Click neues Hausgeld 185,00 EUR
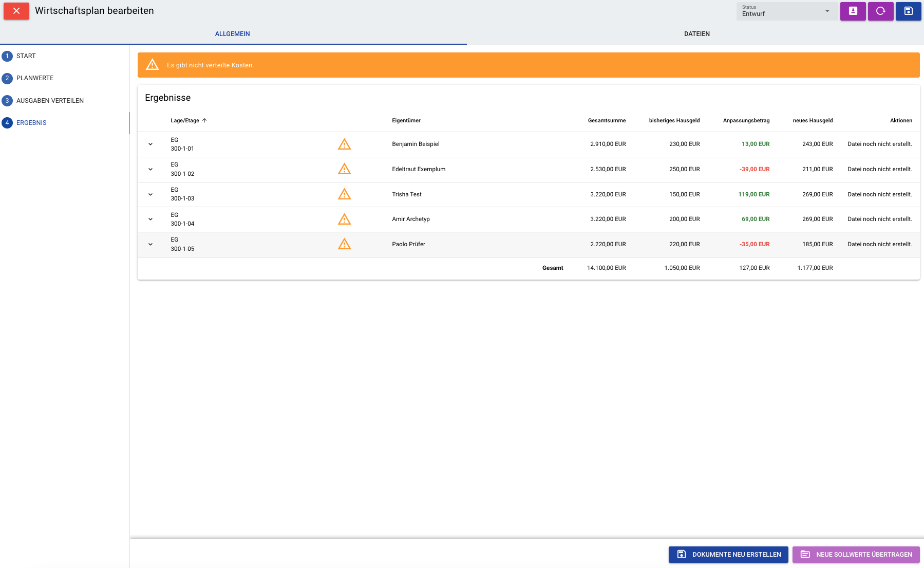The image size is (924, 568). [x=818, y=245]
